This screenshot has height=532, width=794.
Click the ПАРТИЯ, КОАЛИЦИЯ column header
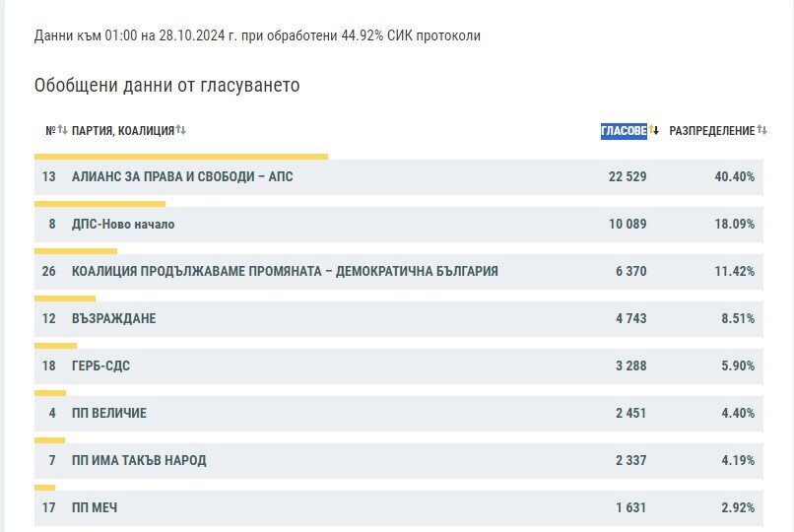[x=123, y=131]
